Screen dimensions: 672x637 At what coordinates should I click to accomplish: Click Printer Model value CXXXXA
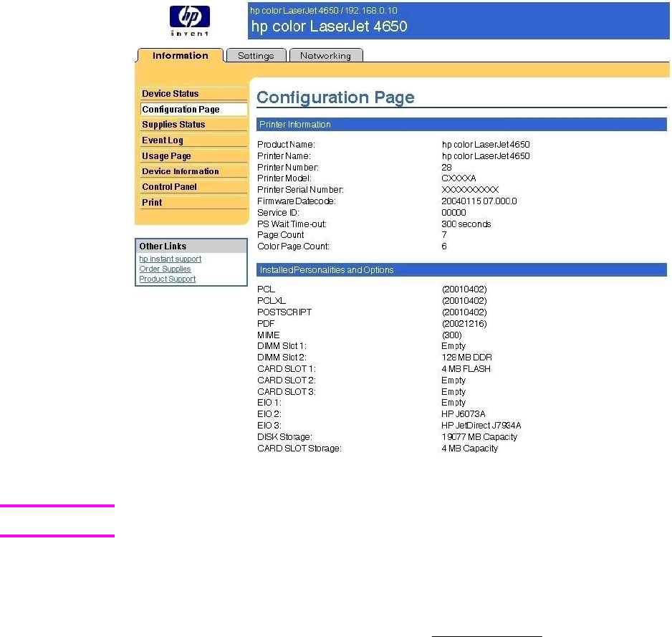(459, 178)
